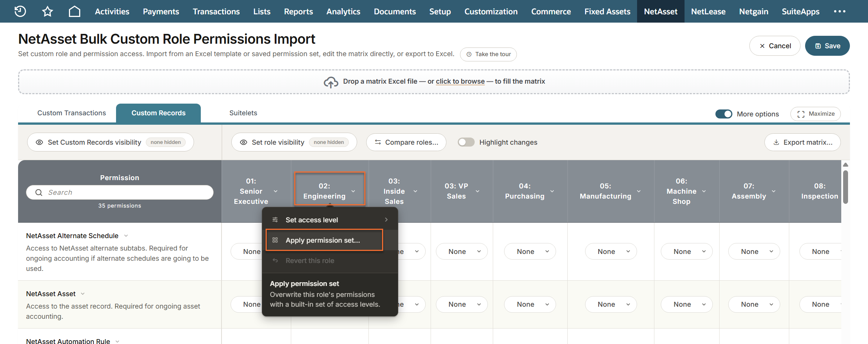The image size is (868, 344).
Task: Open the Analytics menu
Action: tap(343, 11)
